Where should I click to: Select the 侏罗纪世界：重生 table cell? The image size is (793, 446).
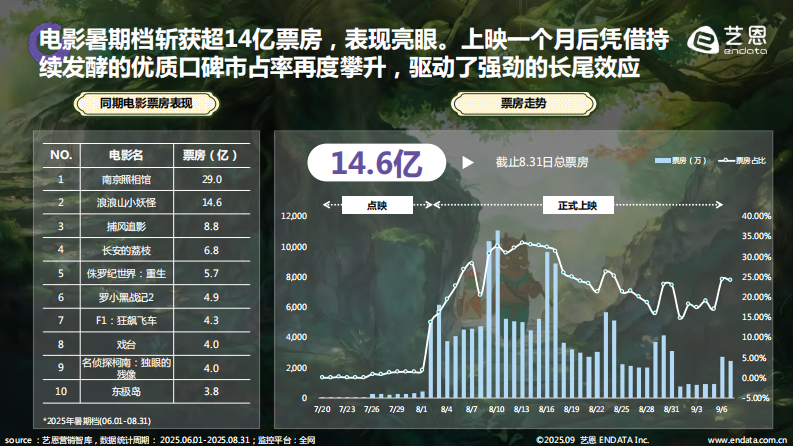point(126,274)
